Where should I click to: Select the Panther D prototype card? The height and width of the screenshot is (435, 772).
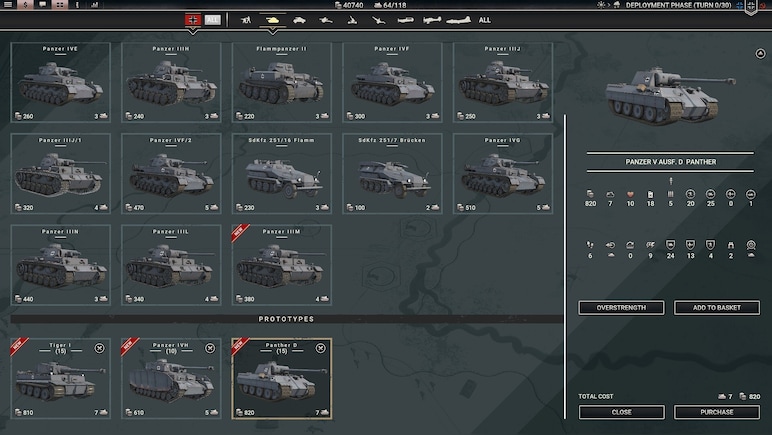282,378
